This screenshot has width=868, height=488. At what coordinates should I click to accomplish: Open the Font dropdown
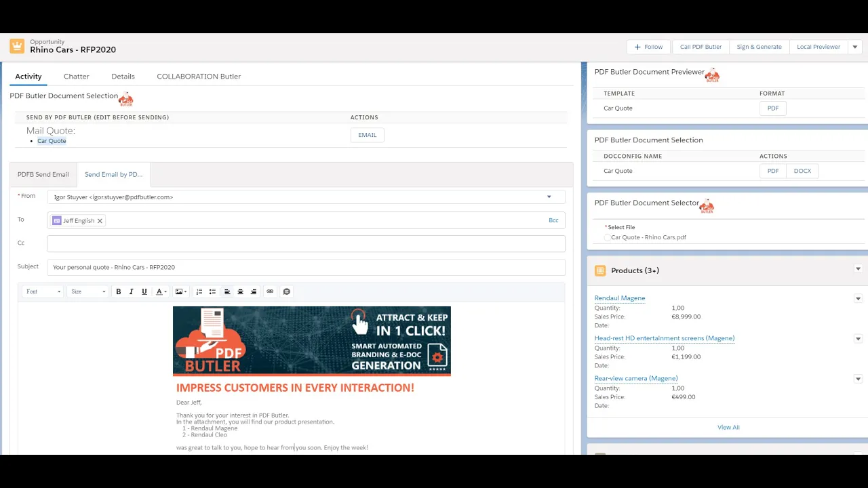coord(43,291)
